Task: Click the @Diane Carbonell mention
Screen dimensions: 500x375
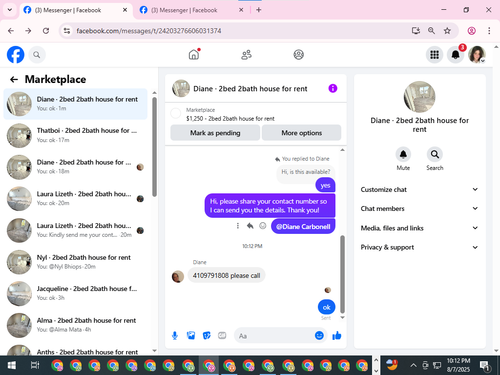Action: [x=303, y=226]
